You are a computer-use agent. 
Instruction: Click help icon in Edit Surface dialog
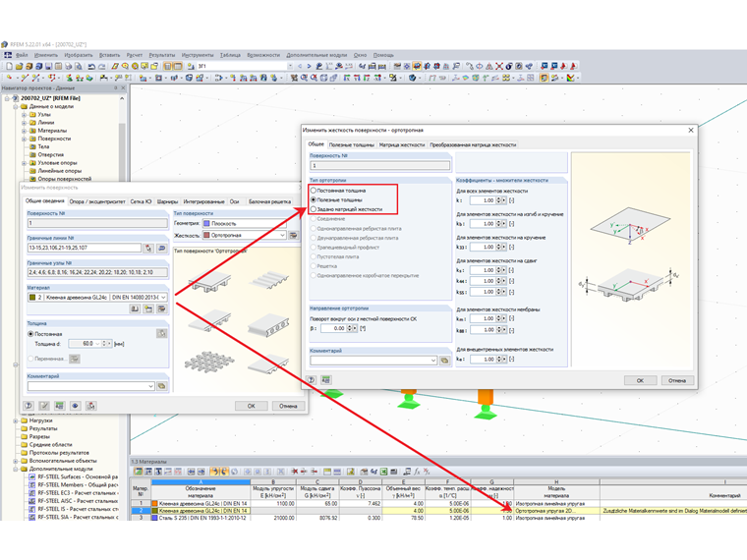[29, 406]
